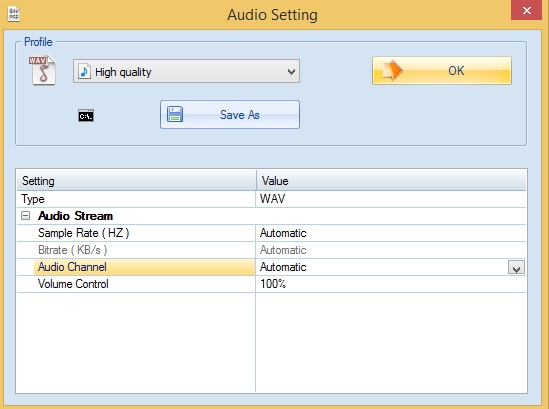
Task: Click the floppy disk icon on Save As
Action: (175, 115)
